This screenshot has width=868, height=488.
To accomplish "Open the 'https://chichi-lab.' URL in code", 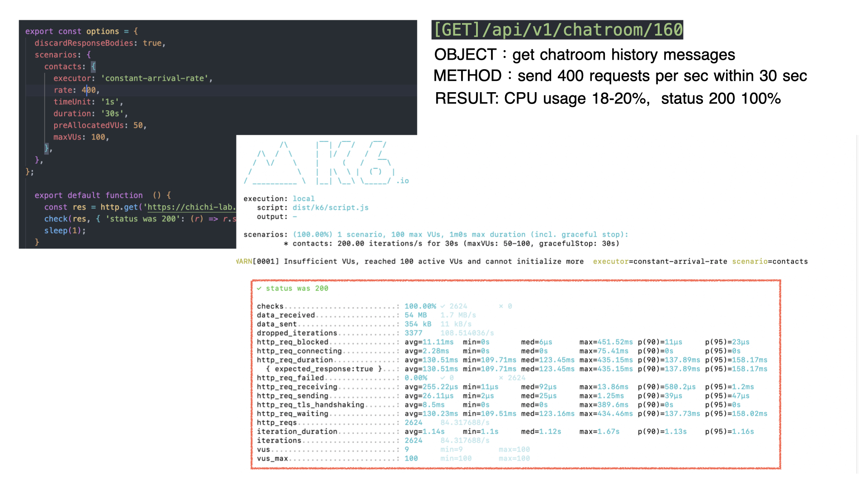I will (x=190, y=207).
